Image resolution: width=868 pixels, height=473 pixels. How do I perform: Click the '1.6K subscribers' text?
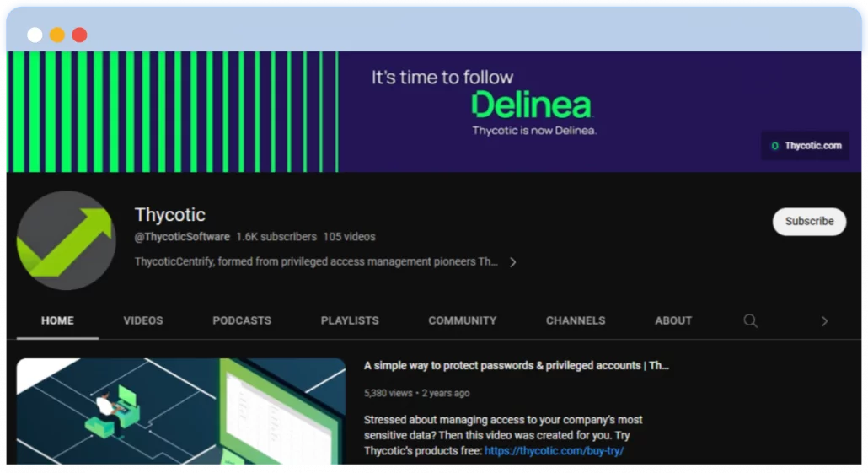coord(276,236)
